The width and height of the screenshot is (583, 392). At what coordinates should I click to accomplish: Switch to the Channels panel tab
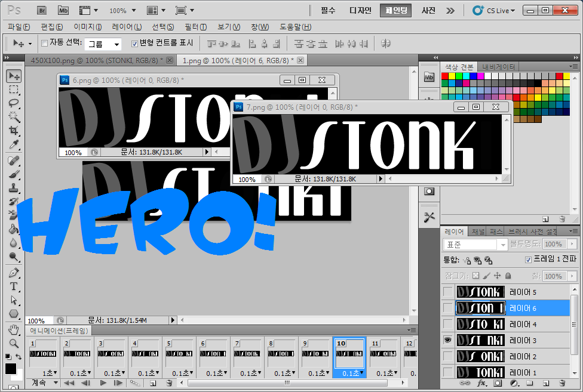478,232
